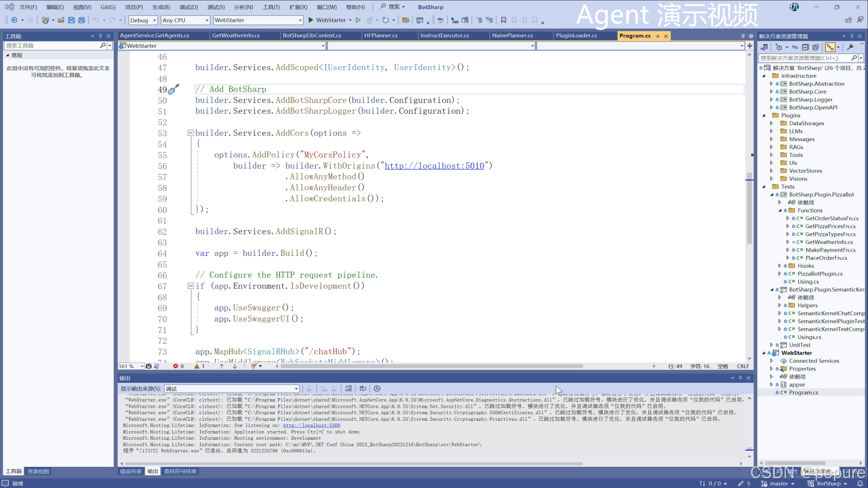Collapse All nodes in Solution Explorer
The height and width of the screenshot is (488, 868).
[806, 47]
